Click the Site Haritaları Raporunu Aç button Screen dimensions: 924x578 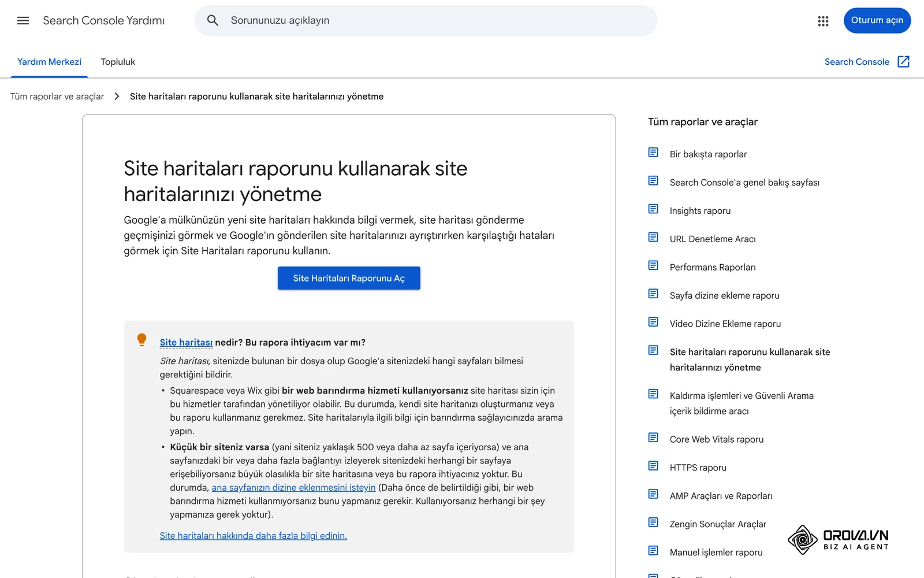[349, 278]
